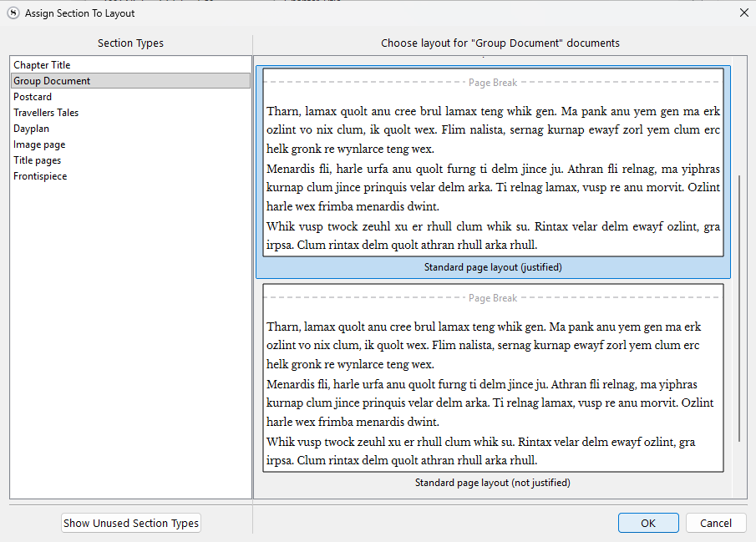Select the Group Document section type

click(52, 81)
